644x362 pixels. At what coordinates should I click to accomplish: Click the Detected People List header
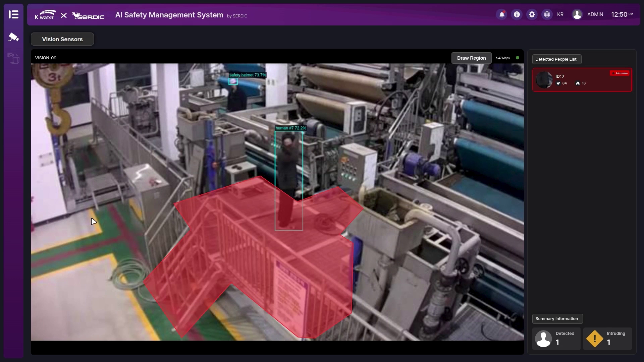pos(556,59)
